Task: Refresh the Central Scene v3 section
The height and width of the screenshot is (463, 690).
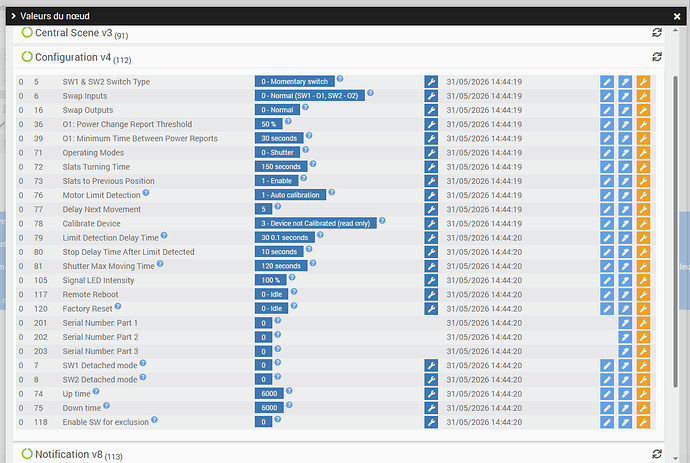Action: pos(657,33)
